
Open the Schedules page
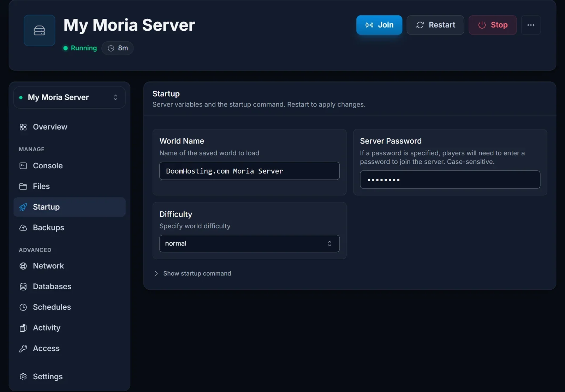point(70,307)
